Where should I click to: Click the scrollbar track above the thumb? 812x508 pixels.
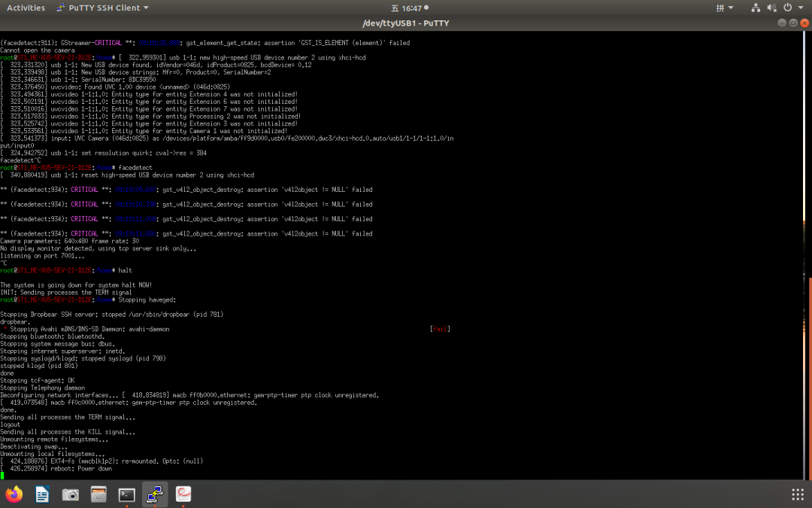810,154
